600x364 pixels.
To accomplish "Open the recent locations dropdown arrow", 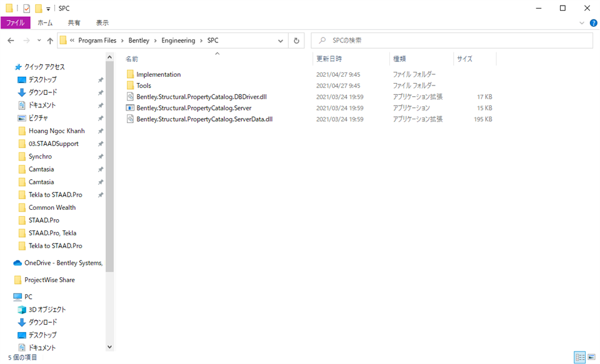I will click(x=39, y=41).
